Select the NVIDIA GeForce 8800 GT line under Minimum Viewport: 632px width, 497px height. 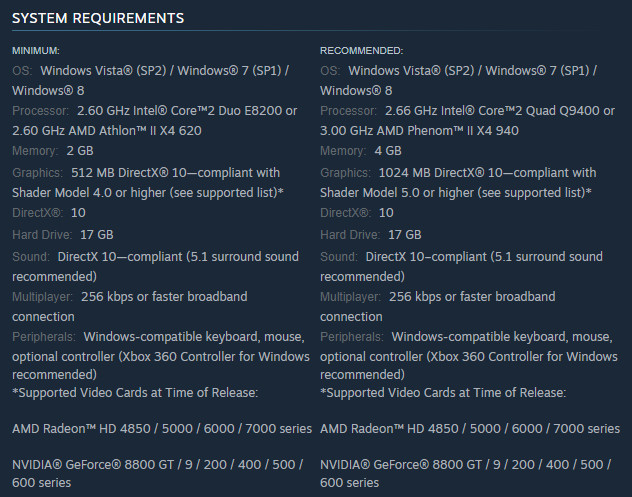(158, 464)
